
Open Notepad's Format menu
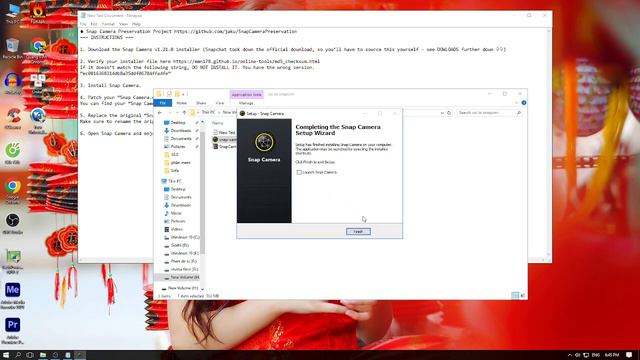point(108,24)
